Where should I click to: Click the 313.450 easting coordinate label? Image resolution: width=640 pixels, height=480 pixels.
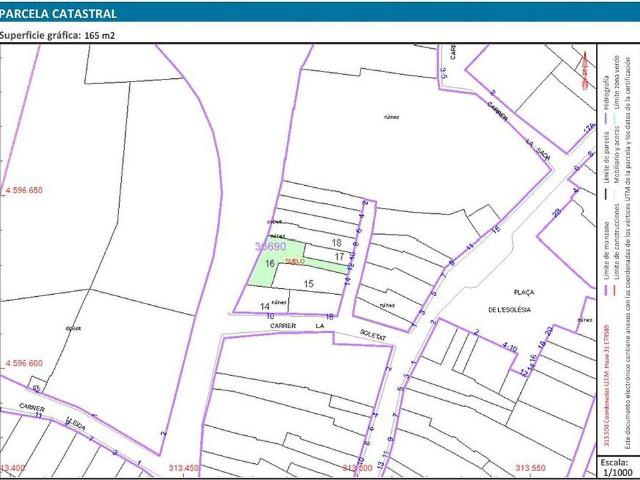183,468
